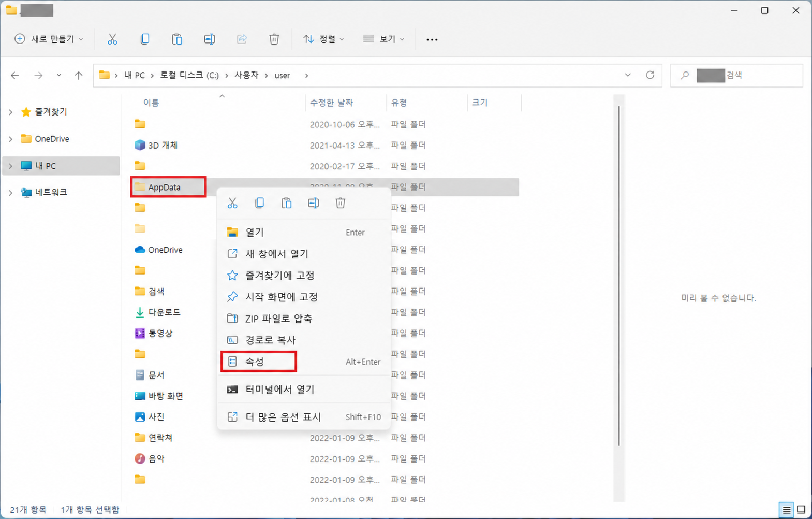Open the three-dot more options menu
Screen dimensions: 812x519
[432, 39]
